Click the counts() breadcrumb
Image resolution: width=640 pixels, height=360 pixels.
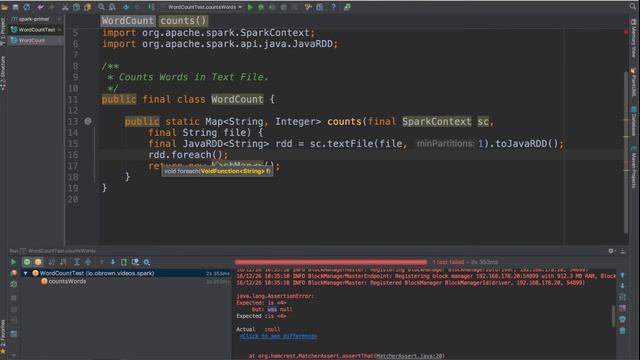[x=183, y=21]
